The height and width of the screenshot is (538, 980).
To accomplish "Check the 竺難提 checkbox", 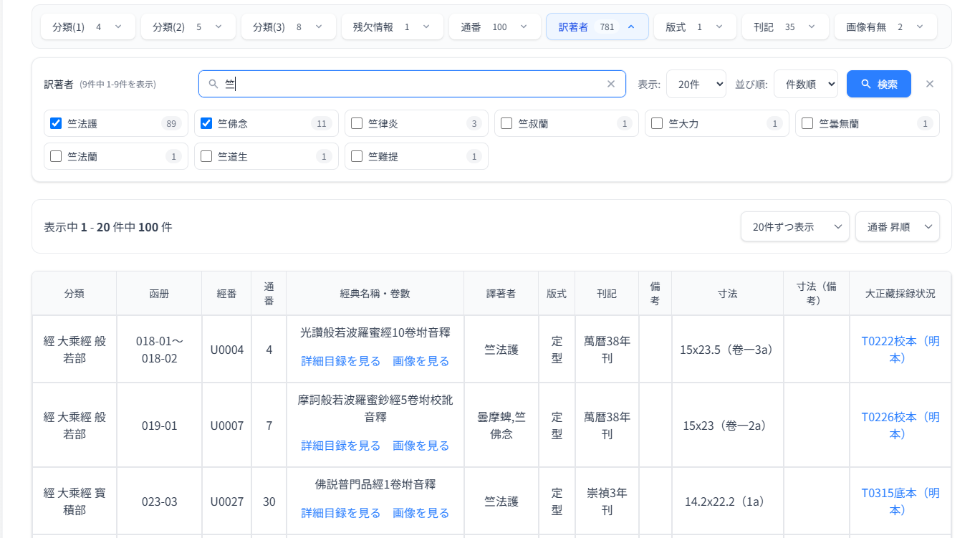I will [357, 156].
